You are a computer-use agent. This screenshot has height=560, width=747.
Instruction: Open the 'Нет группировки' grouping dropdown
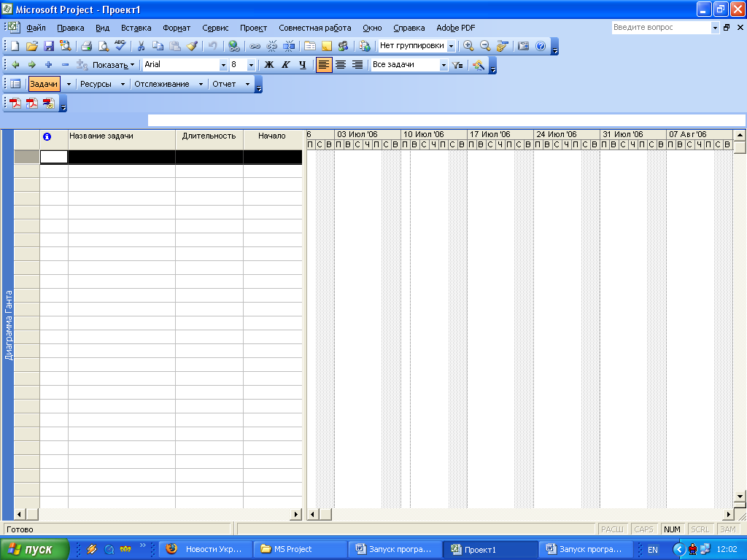[451, 46]
